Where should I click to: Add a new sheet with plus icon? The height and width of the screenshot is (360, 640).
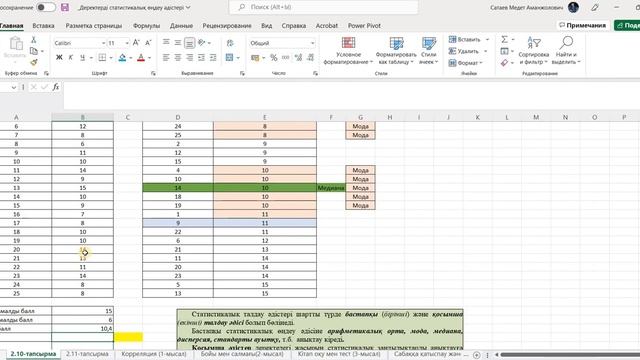click(x=476, y=355)
